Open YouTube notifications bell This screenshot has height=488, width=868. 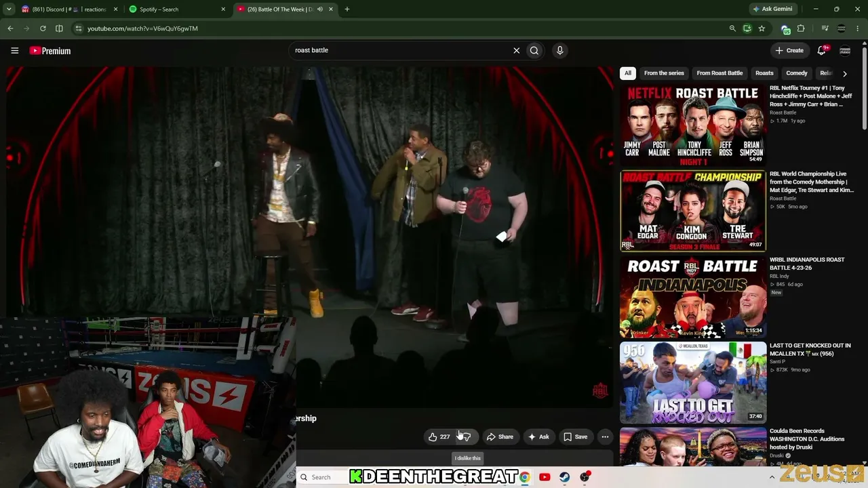pos(821,50)
